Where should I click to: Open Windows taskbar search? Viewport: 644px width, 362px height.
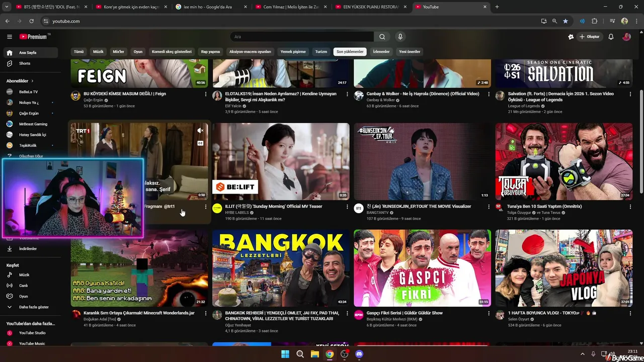point(300,354)
